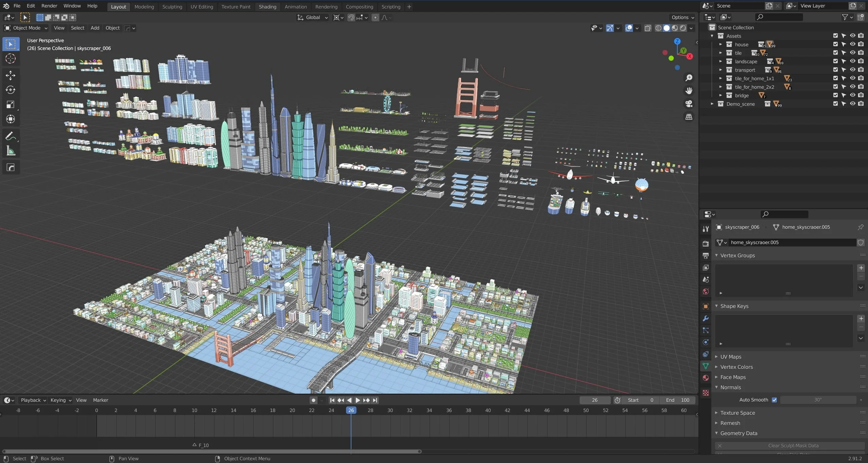The image size is (868, 463).
Task: Expand the Texture Space panel
Action: (x=737, y=413)
